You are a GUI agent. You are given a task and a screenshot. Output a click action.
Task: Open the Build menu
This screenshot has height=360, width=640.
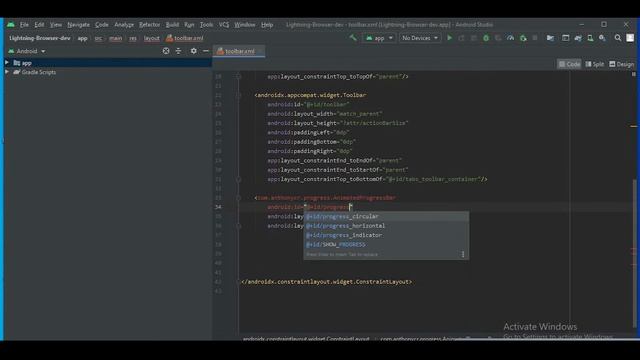[x=172, y=24]
